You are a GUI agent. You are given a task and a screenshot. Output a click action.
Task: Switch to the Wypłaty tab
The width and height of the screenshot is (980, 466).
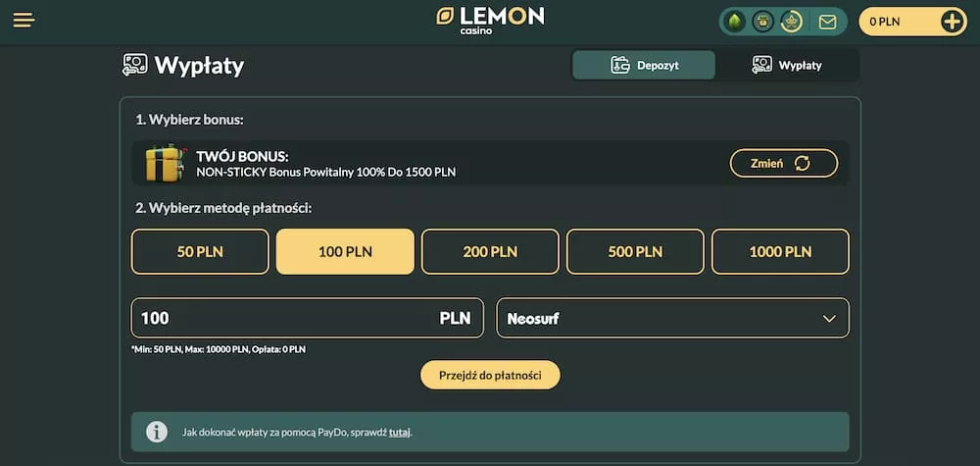[787, 66]
